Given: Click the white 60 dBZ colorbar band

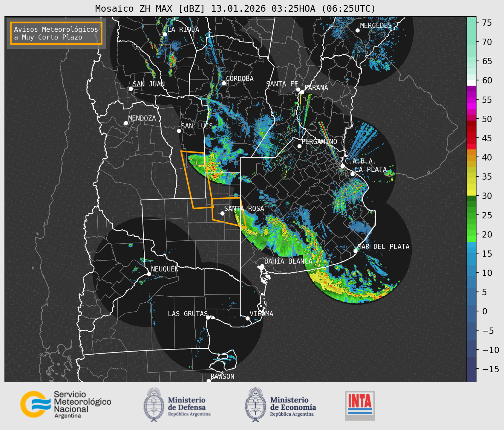Looking at the screenshot, I should (x=471, y=83).
